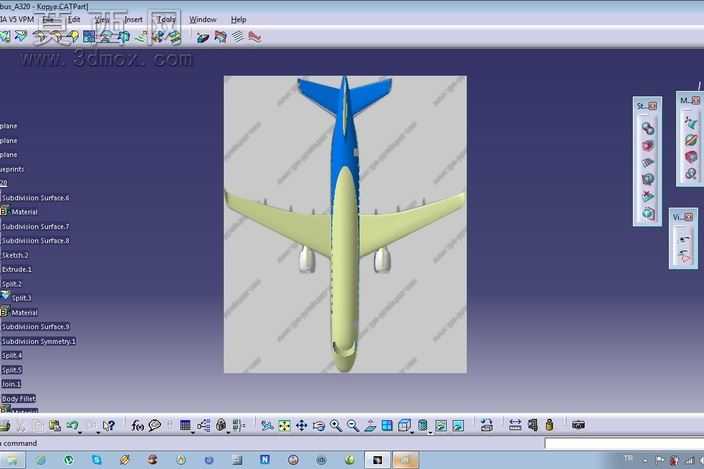Image resolution: width=704 pixels, height=469 pixels.
Task: Click the lock icon in bottom toolbar
Action: point(220,425)
